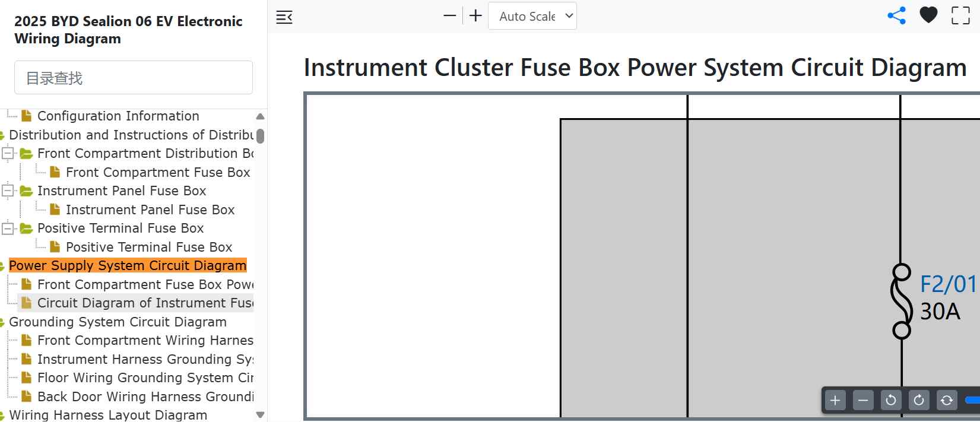Image resolution: width=980 pixels, height=422 pixels.
Task: Open Front Compartment Fuse Box document
Action: [158, 172]
